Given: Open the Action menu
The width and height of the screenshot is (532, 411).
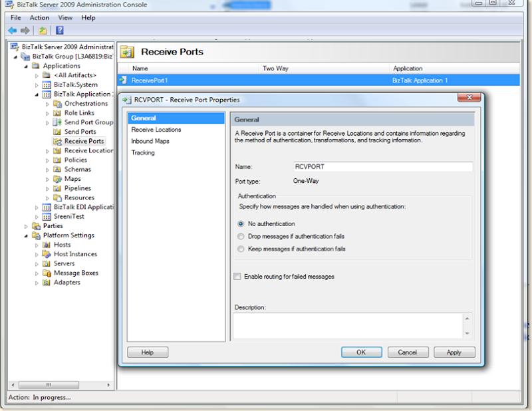Looking at the screenshot, I should [x=39, y=18].
